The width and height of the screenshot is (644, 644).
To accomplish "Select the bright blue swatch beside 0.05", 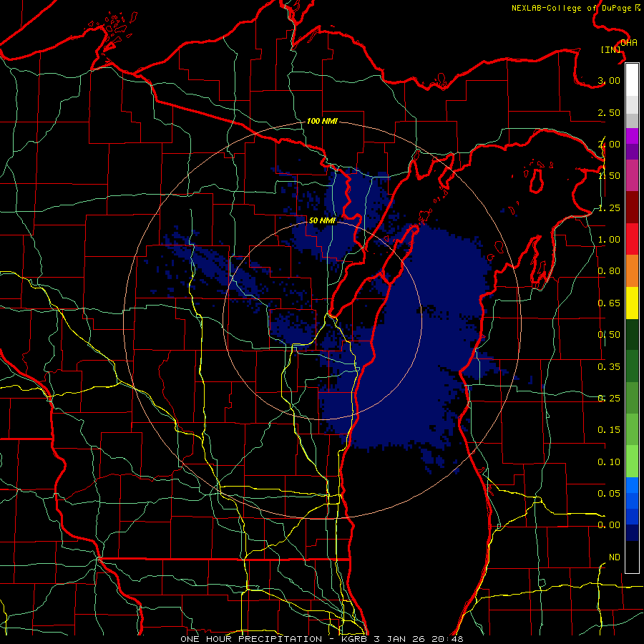I will [x=632, y=485].
